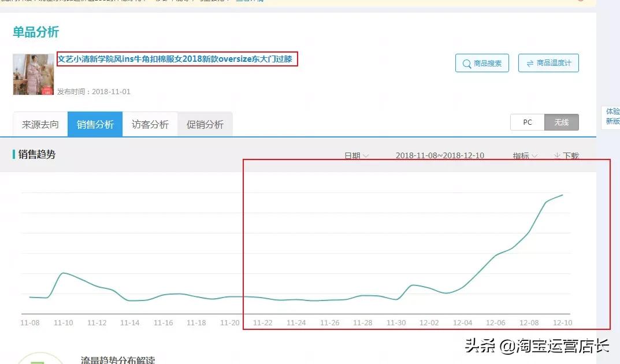The width and height of the screenshot is (620, 364).
Task: Click the blue bar icon beside 销售趋势 header
Action: 14,153
